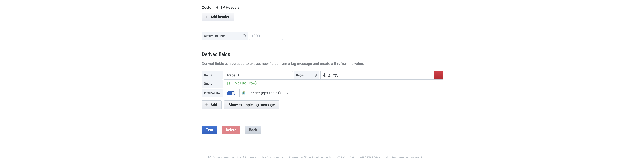Disable the Internal link toggle
The width and height of the screenshot is (644, 158).
point(231,93)
